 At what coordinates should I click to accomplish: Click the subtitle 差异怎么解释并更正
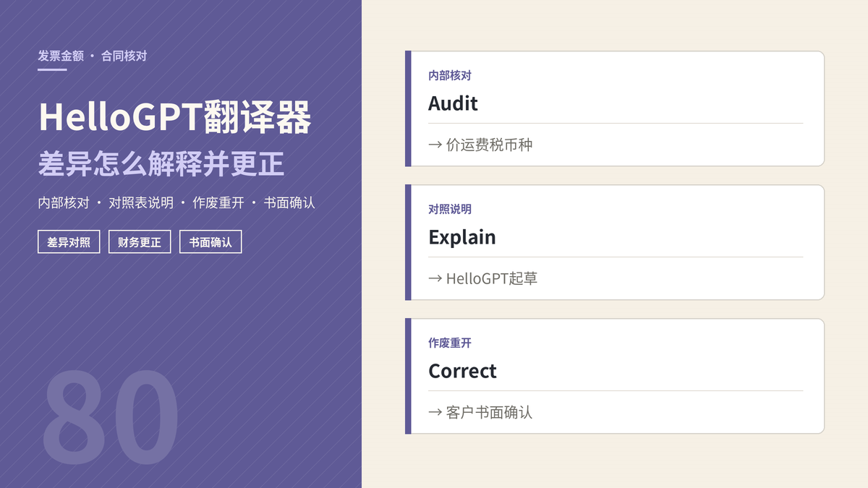(161, 164)
